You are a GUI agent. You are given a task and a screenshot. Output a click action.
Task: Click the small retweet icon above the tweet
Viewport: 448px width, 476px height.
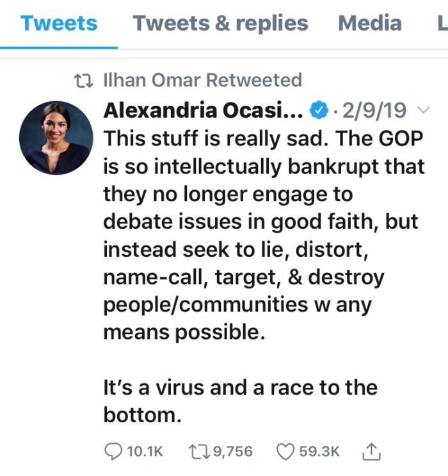(x=83, y=81)
